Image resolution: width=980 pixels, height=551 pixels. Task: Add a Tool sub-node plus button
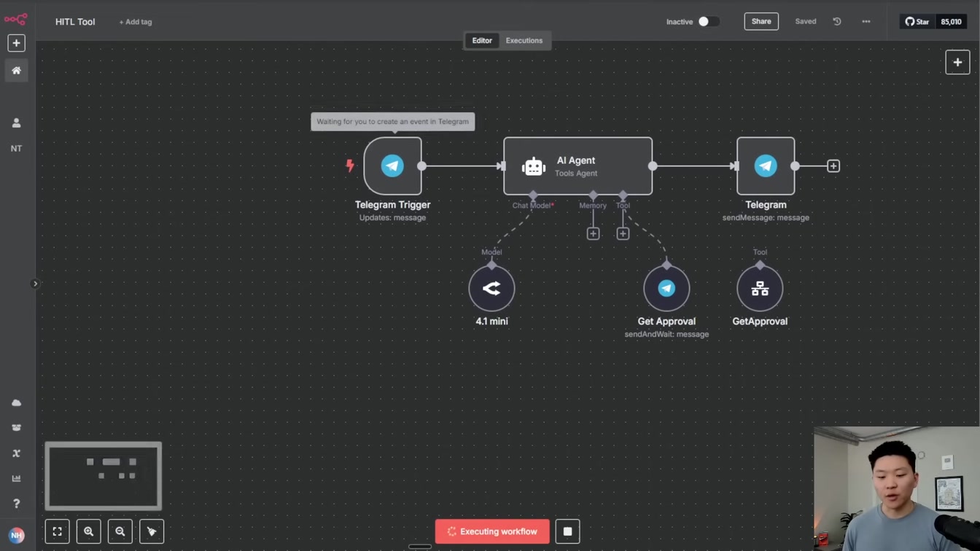tap(623, 234)
